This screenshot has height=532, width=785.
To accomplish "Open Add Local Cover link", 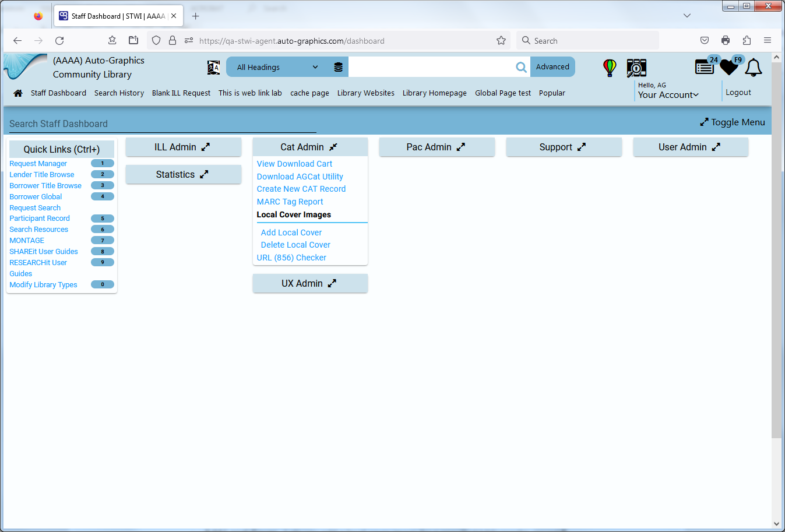I will [x=291, y=233].
